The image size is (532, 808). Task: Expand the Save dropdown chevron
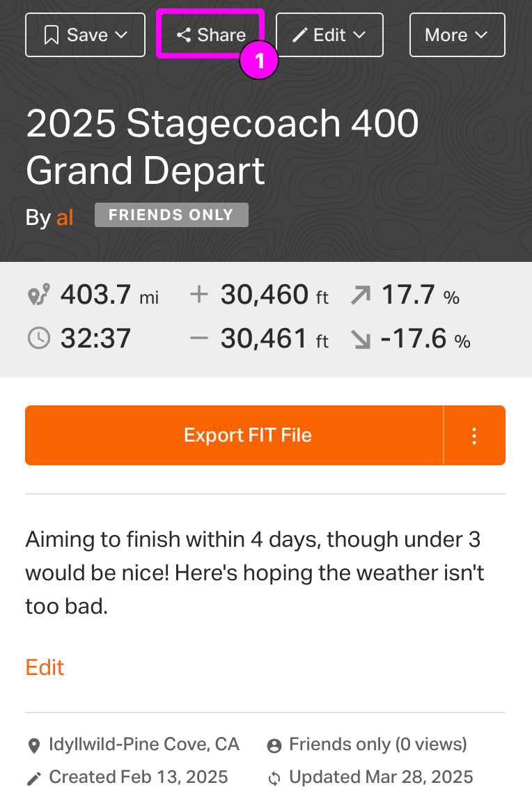(x=121, y=35)
